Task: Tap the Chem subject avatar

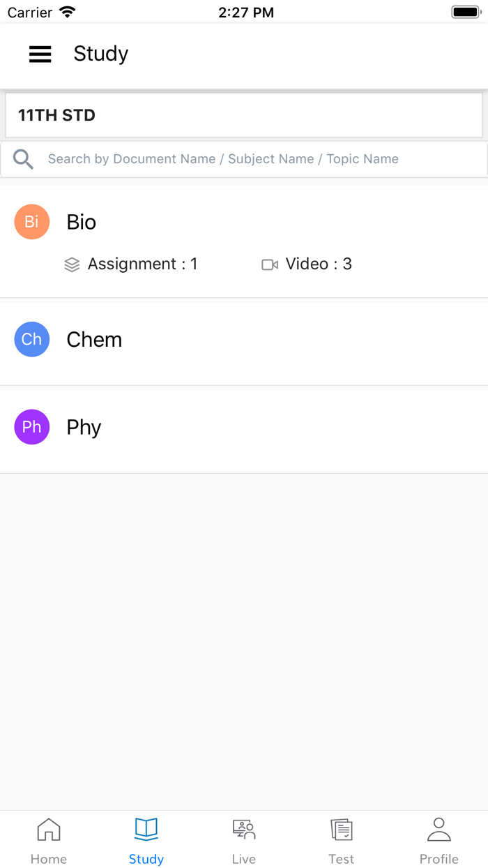Action: pyautogui.click(x=31, y=339)
